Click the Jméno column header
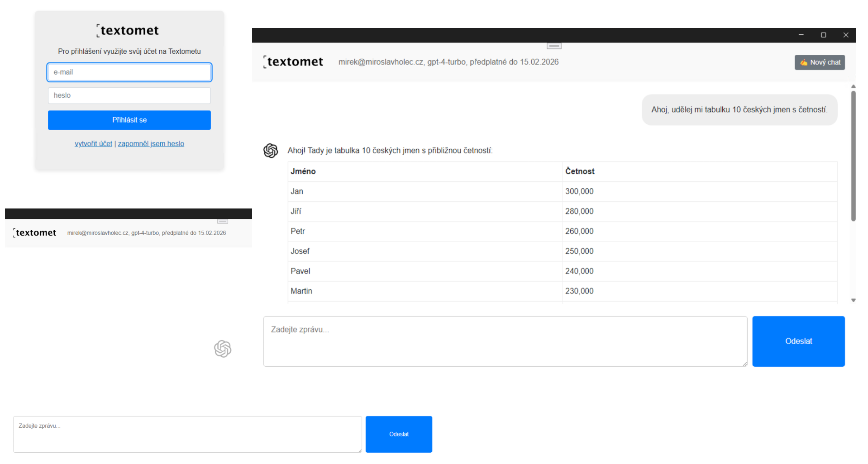This screenshot has width=868, height=464. point(425,171)
